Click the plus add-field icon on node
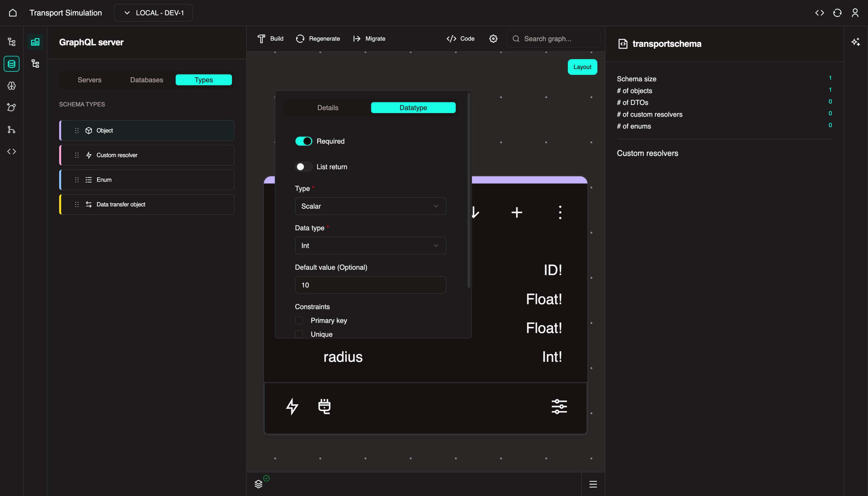The image size is (868, 496). [517, 212]
